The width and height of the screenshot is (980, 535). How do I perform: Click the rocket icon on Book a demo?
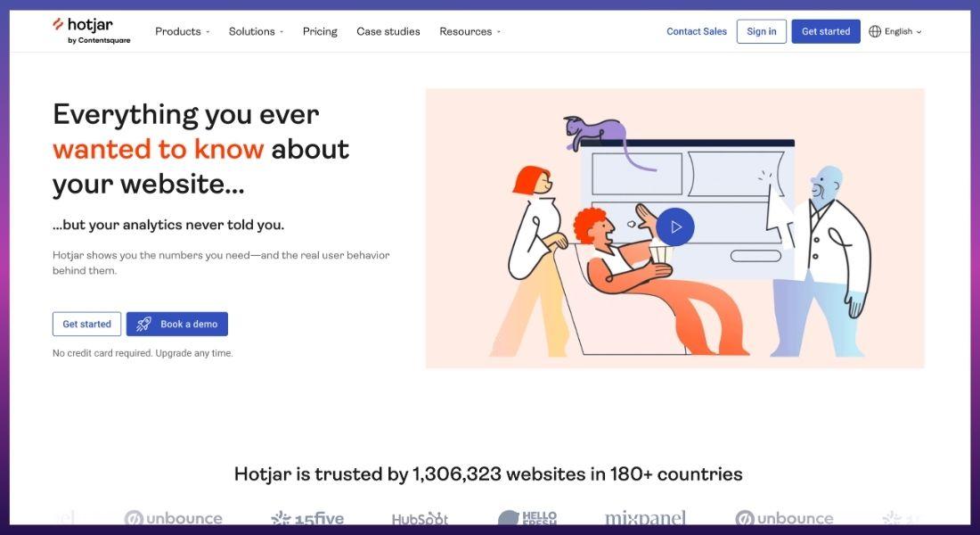click(x=143, y=325)
